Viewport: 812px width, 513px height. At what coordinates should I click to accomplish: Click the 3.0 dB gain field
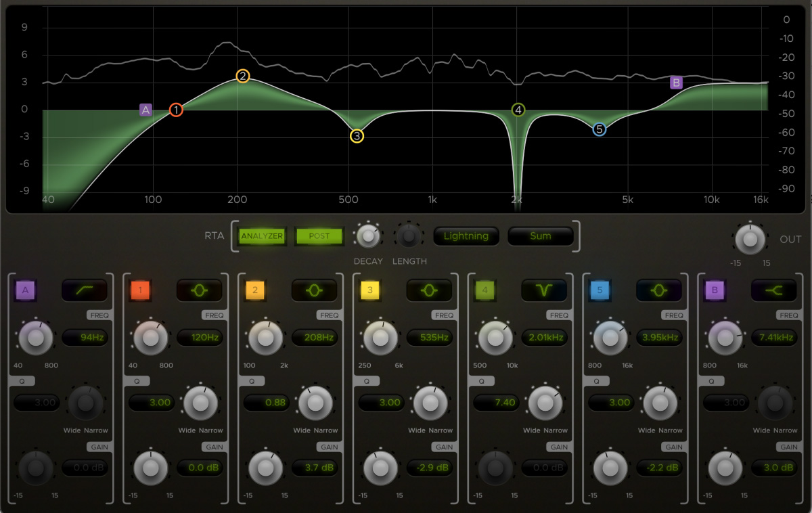[775, 468]
